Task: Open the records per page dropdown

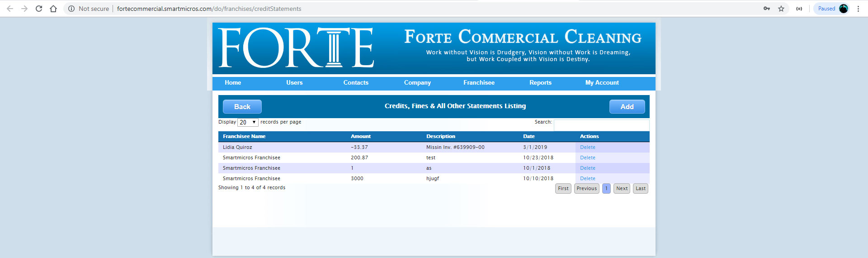Action: [248, 122]
